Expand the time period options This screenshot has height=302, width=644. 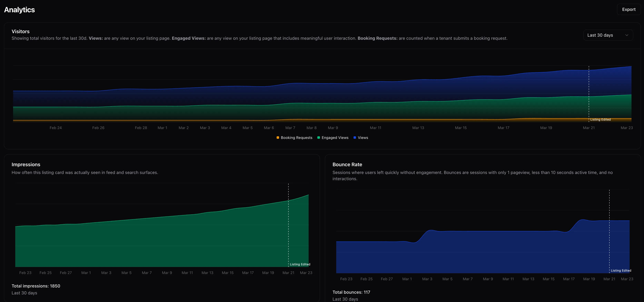click(608, 35)
